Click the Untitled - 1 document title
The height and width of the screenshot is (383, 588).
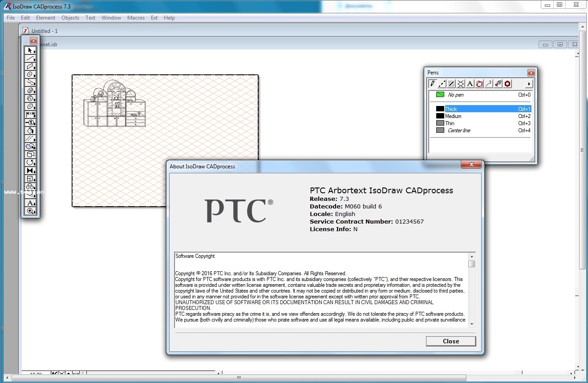click(x=45, y=31)
